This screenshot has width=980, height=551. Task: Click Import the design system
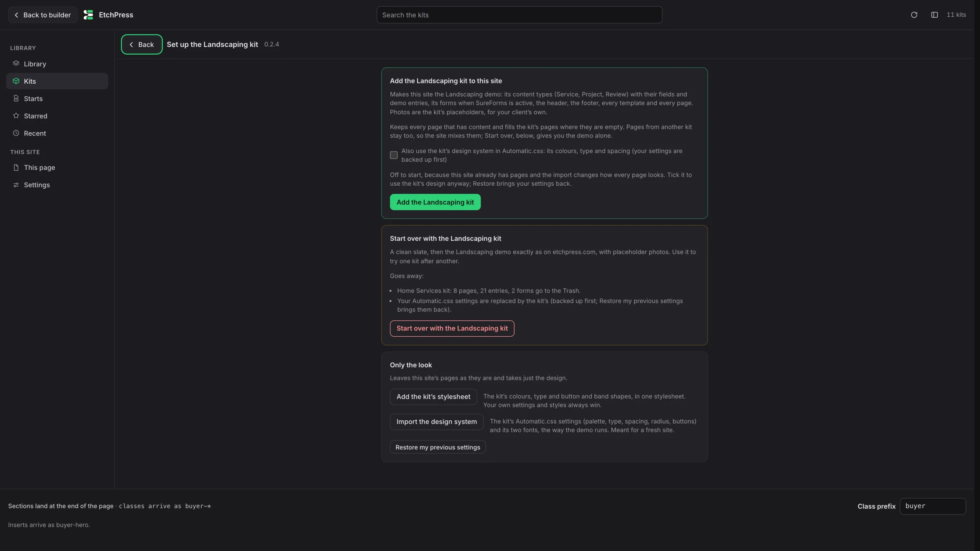(x=437, y=422)
